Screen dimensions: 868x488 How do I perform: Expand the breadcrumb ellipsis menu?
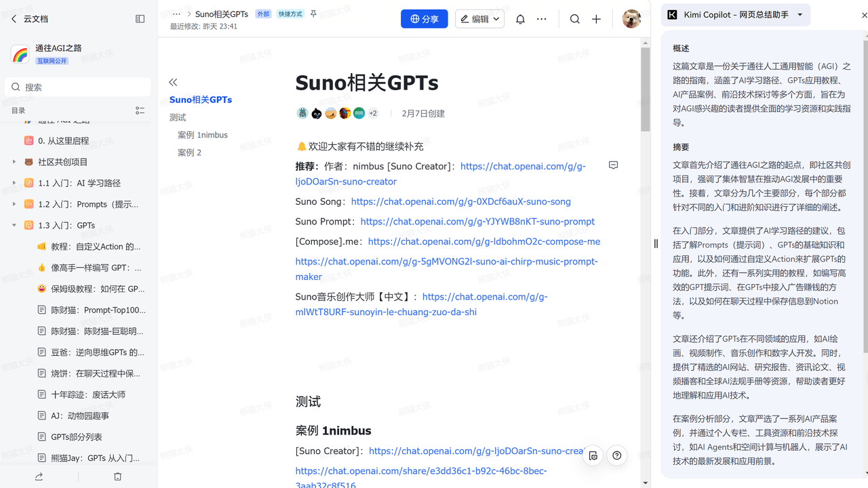tap(177, 14)
